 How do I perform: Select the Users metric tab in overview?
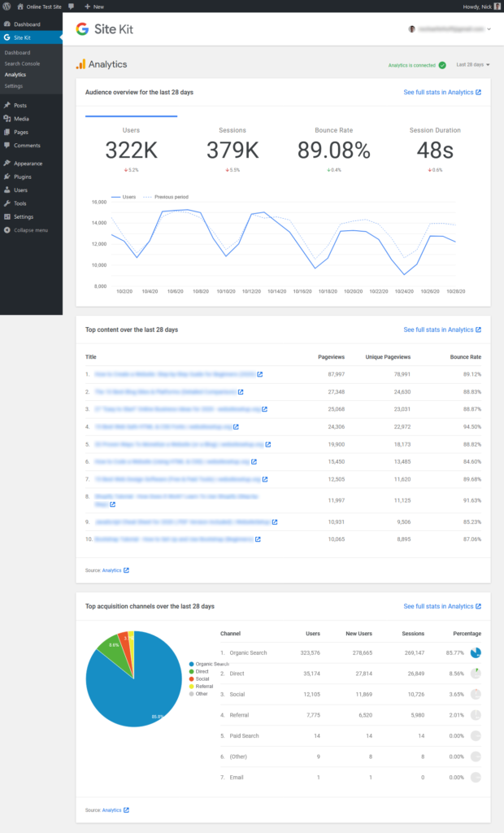[x=131, y=145]
